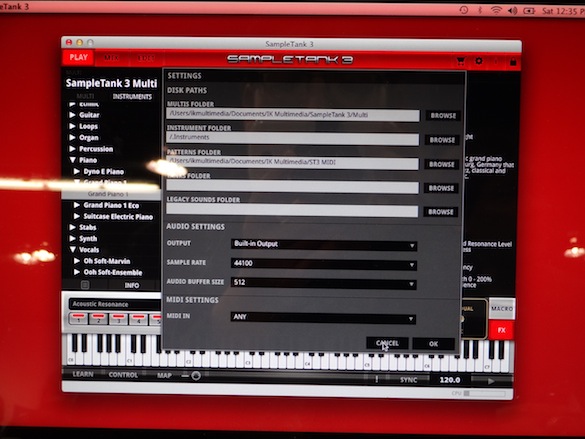Toggle the MACRO button
The image size is (585, 439).
pos(502,308)
